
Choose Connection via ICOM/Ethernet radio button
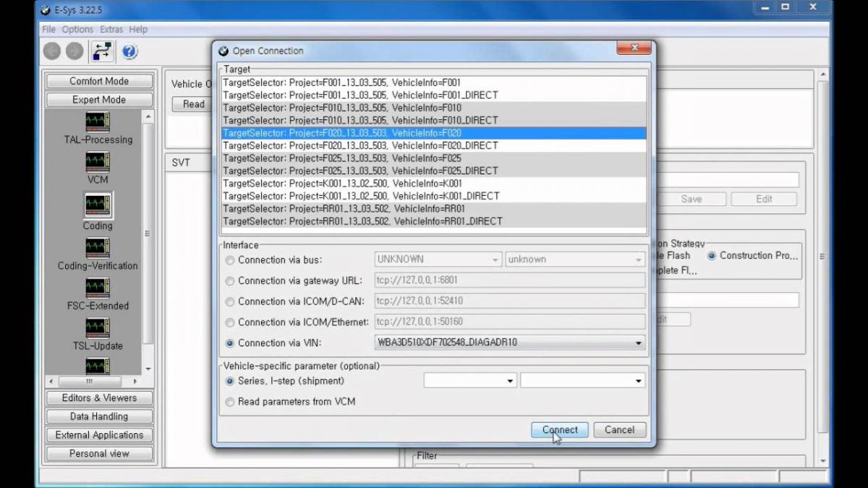[x=230, y=322]
